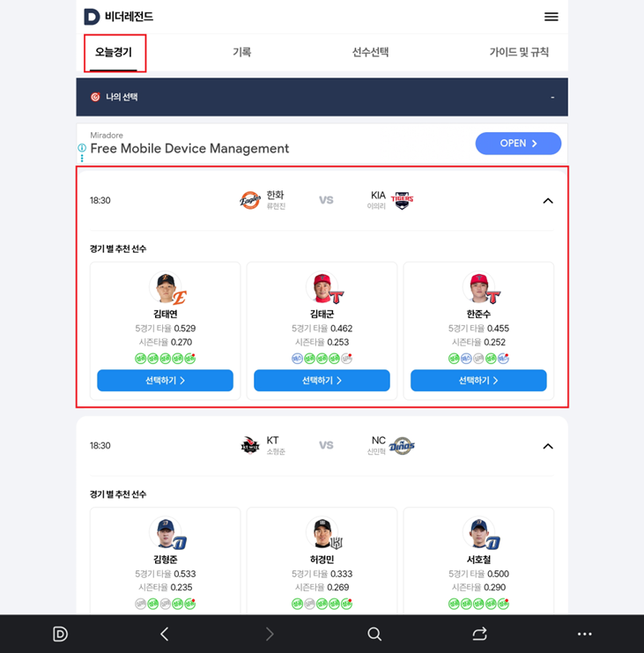Click the ad info icon beside Miradore
The width and height of the screenshot is (644, 653).
click(x=82, y=148)
